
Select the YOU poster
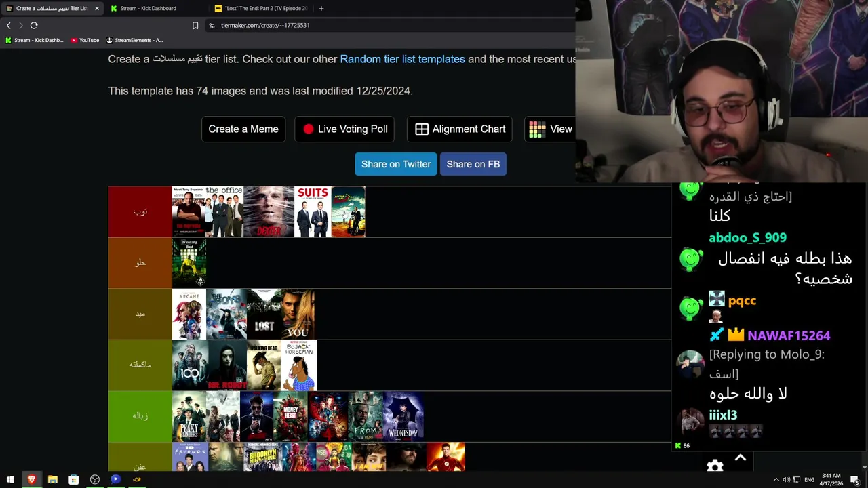(298, 314)
